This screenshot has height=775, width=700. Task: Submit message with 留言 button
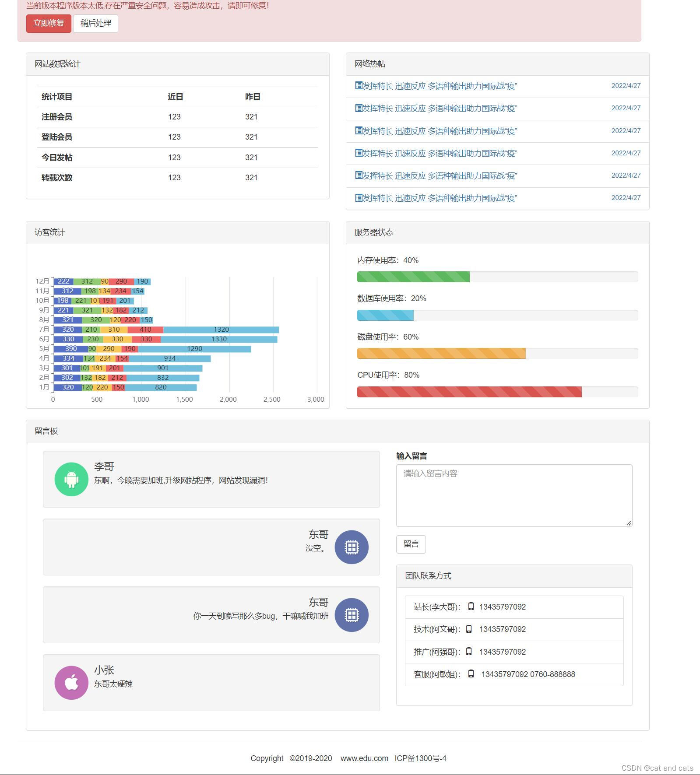[411, 544]
